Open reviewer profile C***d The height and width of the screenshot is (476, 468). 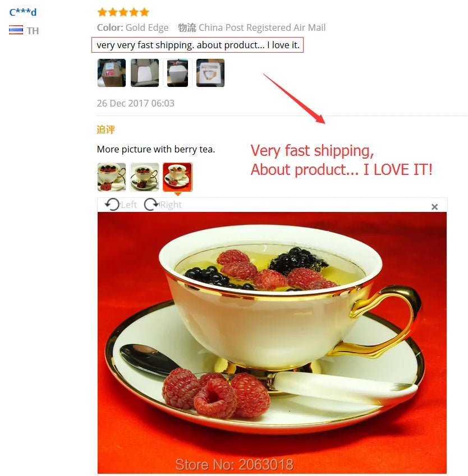[x=23, y=12]
